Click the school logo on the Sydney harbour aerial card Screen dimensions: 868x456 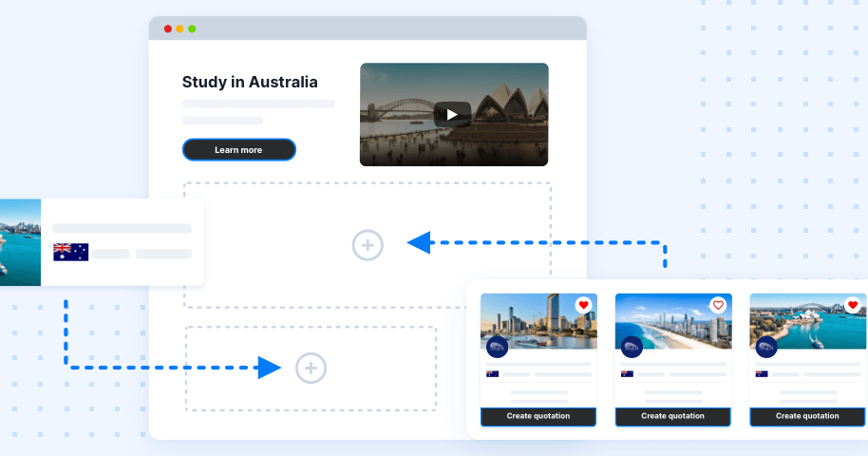[766, 348]
